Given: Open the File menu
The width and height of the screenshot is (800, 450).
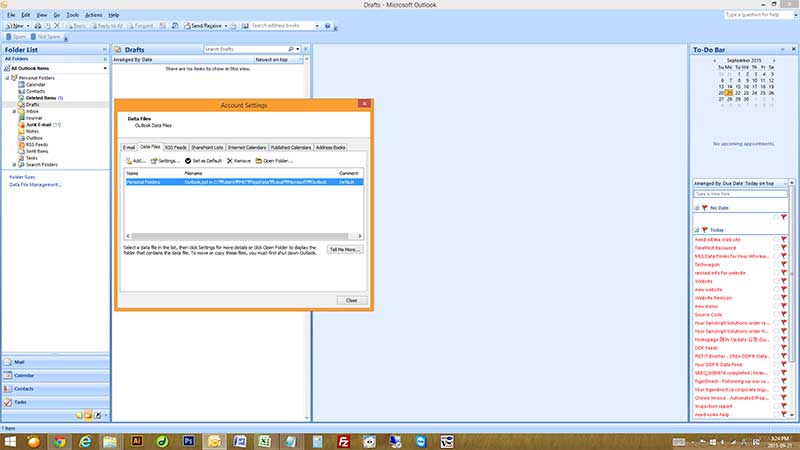Looking at the screenshot, I should [x=11, y=15].
